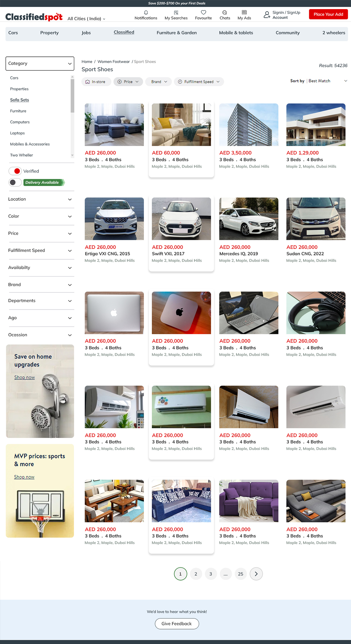Open the My Ads icon
Viewport: 351px width, 644px height.
coord(244,12)
